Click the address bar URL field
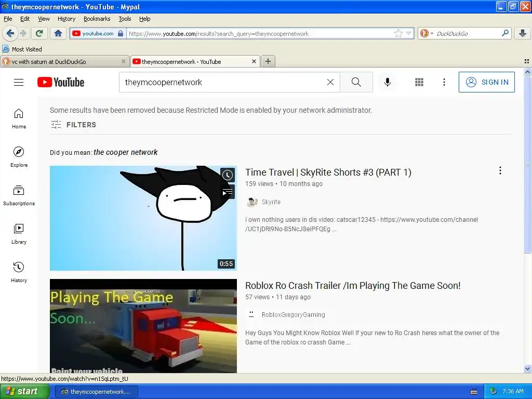Image resolution: width=532 pixels, height=399 pixels. click(260, 34)
